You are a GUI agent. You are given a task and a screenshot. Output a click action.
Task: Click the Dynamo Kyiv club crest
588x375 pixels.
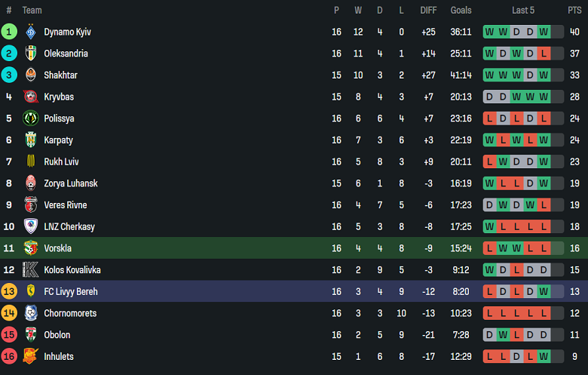pyautogui.click(x=31, y=32)
